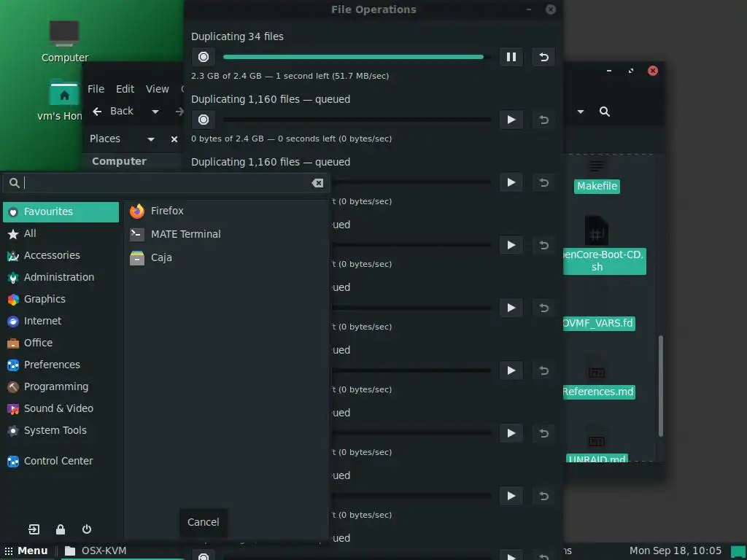The image size is (747, 560).
Task: Click the round icon beside Duplicating 34 files progress
Action: click(204, 57)
